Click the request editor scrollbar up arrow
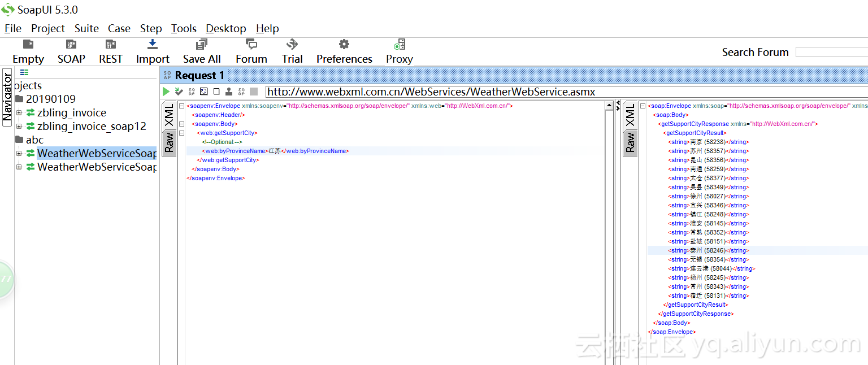This screenshot has width=868, height=365. 609,106
